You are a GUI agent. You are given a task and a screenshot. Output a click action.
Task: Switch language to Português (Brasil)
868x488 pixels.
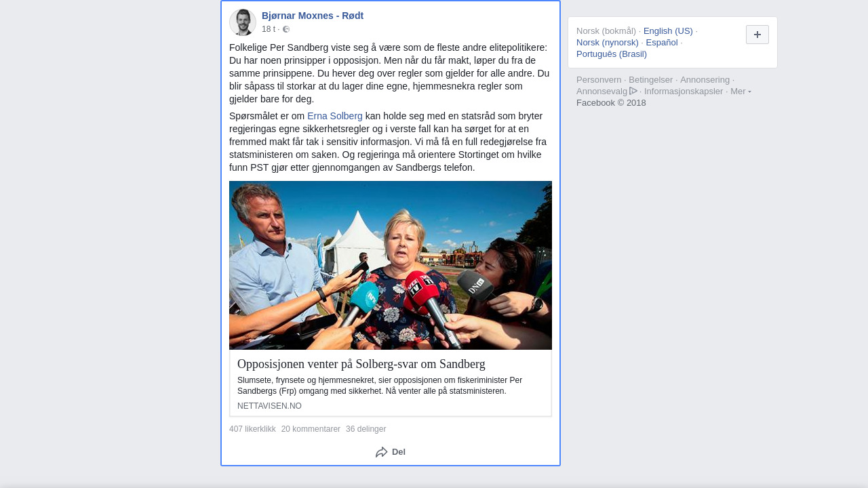point(612,54)
